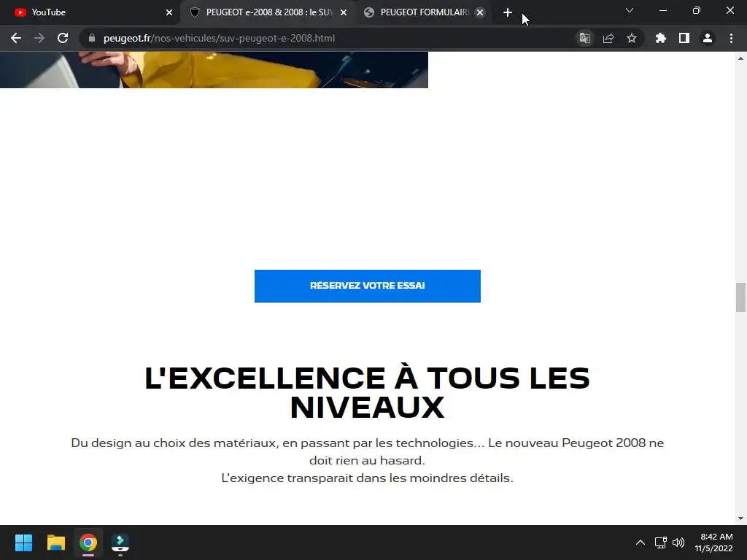Click the forward navigation arrow

[39, 38]
